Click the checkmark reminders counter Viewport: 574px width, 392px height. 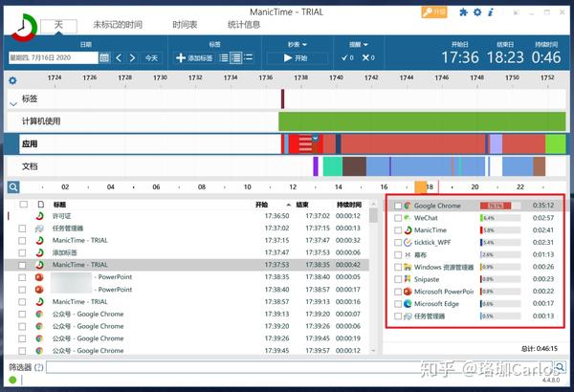(x=347, y=57)
